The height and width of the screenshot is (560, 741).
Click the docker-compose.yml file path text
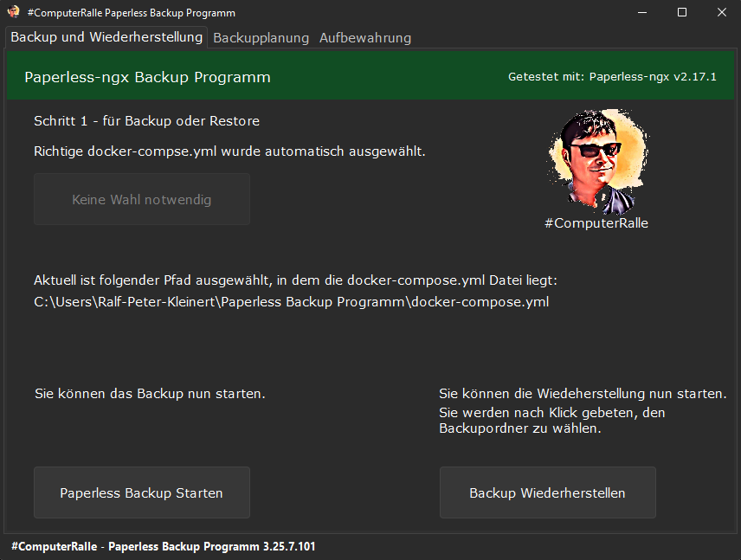click(x=291, y=302)
